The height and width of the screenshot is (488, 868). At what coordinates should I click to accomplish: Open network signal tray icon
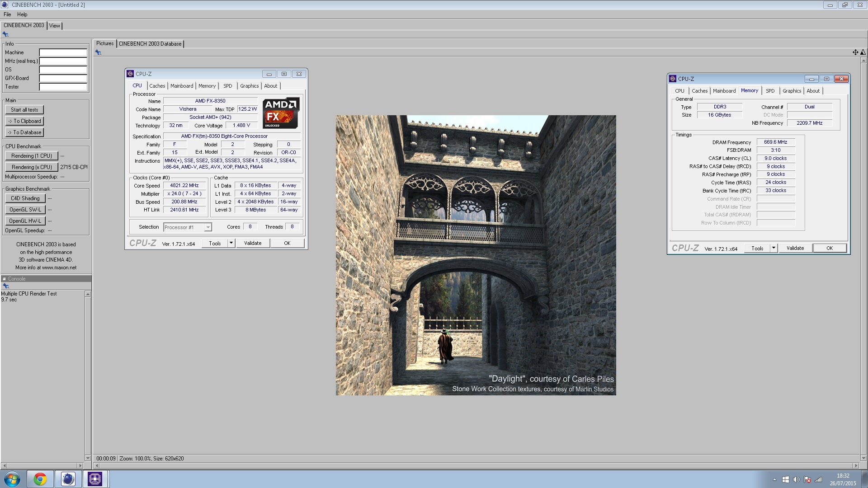(818, 479)
